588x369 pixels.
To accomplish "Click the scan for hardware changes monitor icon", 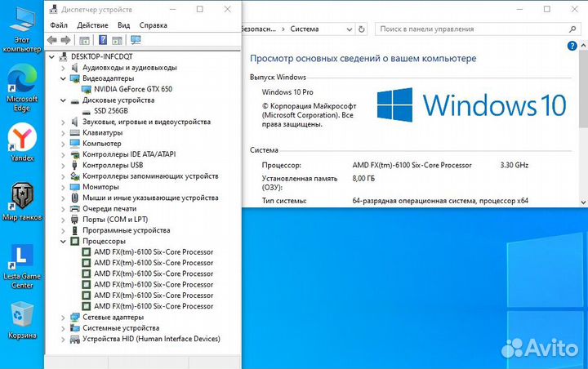I will click(136, 40).
